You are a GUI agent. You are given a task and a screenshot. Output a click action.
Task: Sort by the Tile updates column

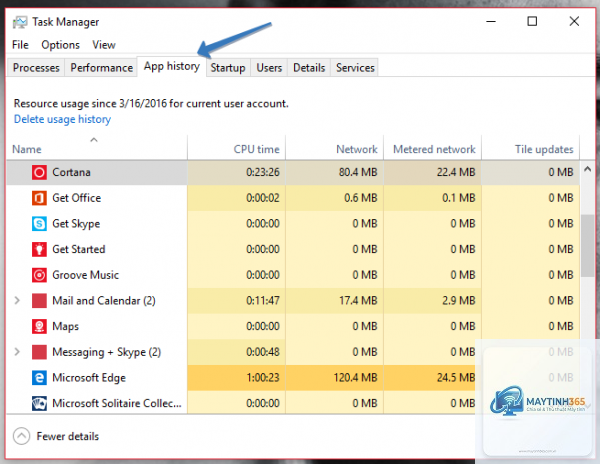click(x=530, y=147)
